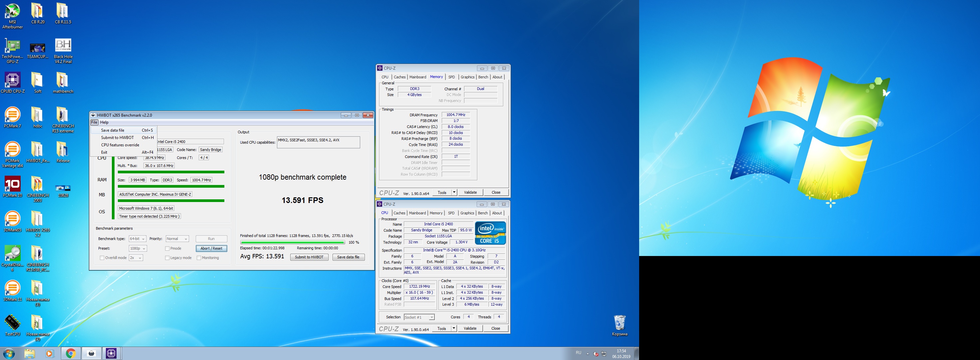This screenshot has height=360, width=980.
Task: Open Windows Explorer from taskbar
Action: pos(30,354)
